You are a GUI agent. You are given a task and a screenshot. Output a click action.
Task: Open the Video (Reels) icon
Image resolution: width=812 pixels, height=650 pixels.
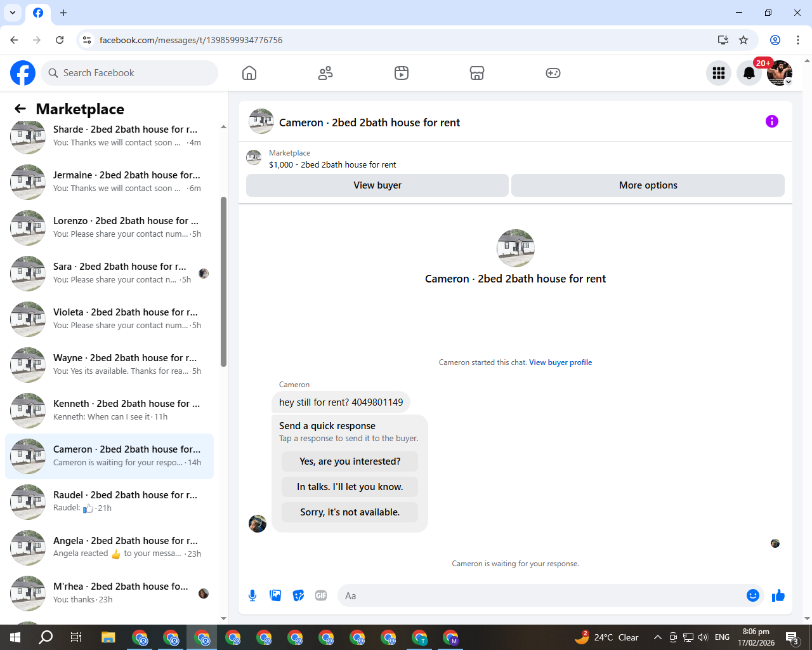coord(402,73)
